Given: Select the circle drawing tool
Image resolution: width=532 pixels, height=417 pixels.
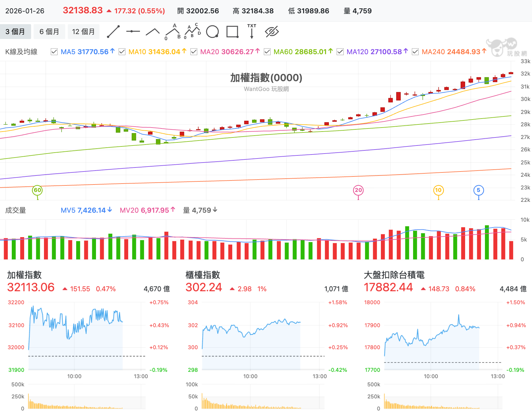Looking at the screenshot, I should (212, 32).
